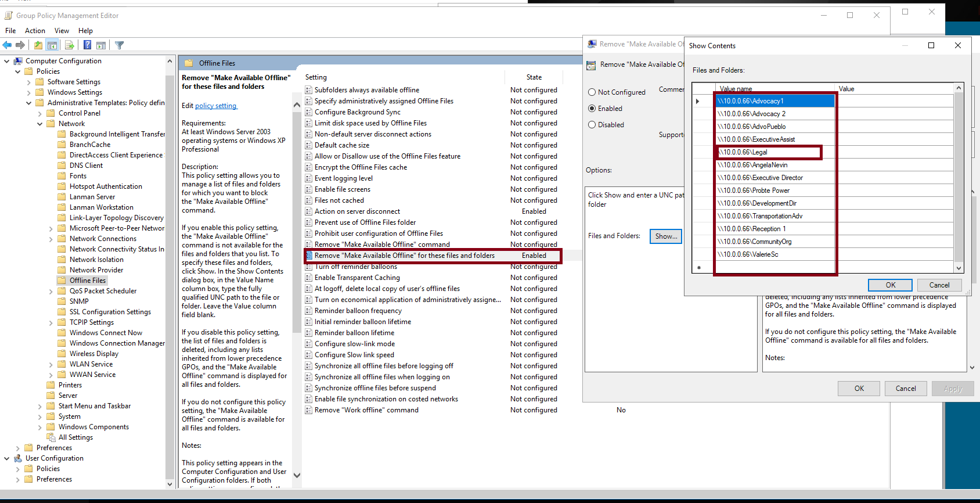Expand the Software Settings node
Image resolution: width=980 pixels, height=503 pixels.
[x=28, y=82]
